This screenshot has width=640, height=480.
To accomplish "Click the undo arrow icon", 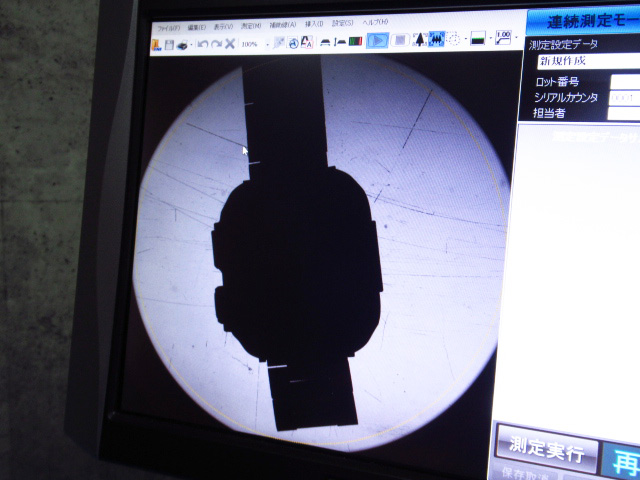I will click(203, 43).
